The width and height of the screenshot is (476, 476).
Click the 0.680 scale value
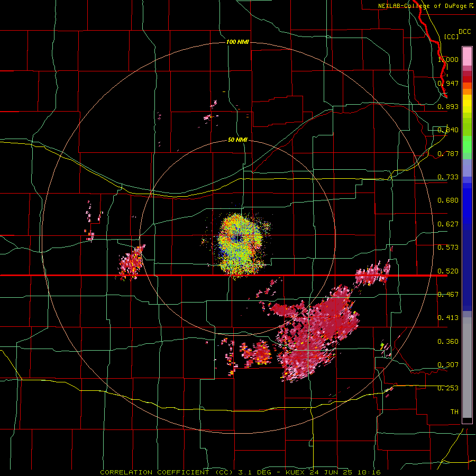pyautogui.click(x=448, y=200)
